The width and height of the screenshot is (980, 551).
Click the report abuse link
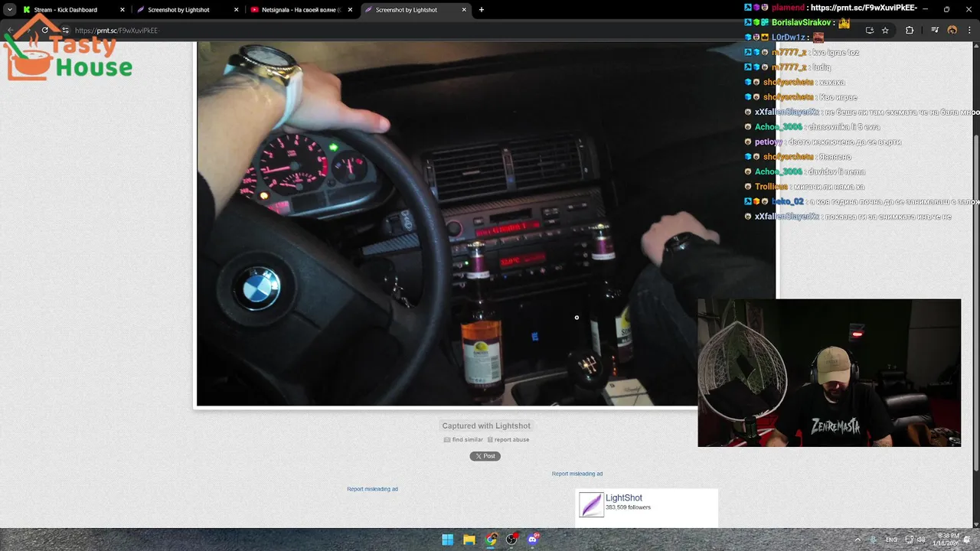pyautogui.click(x=508, y=440)
